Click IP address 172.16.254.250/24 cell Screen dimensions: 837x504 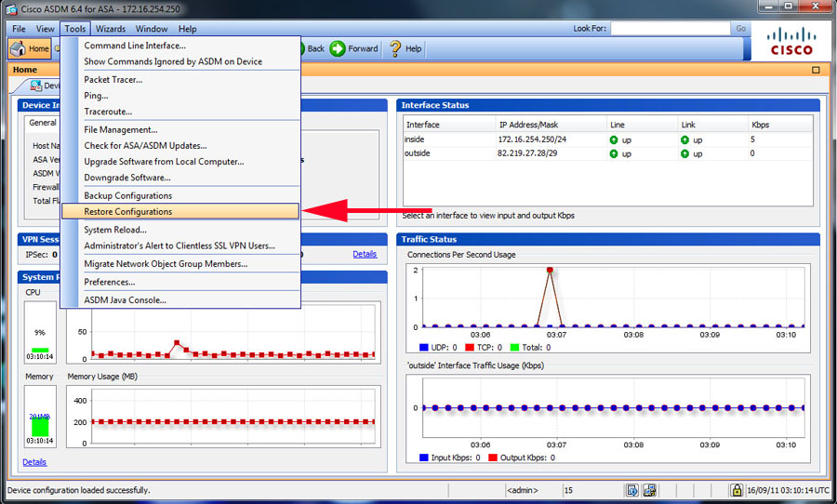tap(532, 139)
